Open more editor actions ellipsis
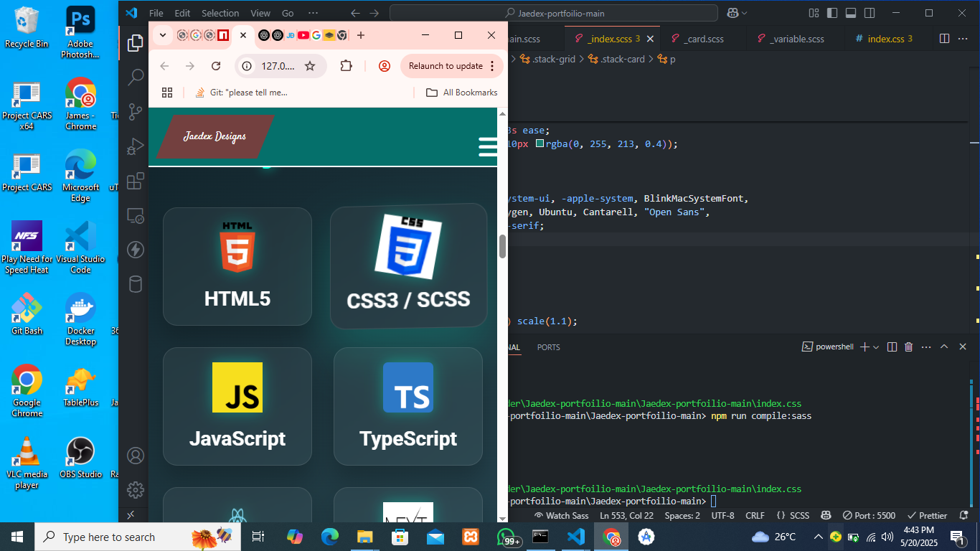Screen dimensions: 980x551 pyautogui.click(x=963, y=39)
